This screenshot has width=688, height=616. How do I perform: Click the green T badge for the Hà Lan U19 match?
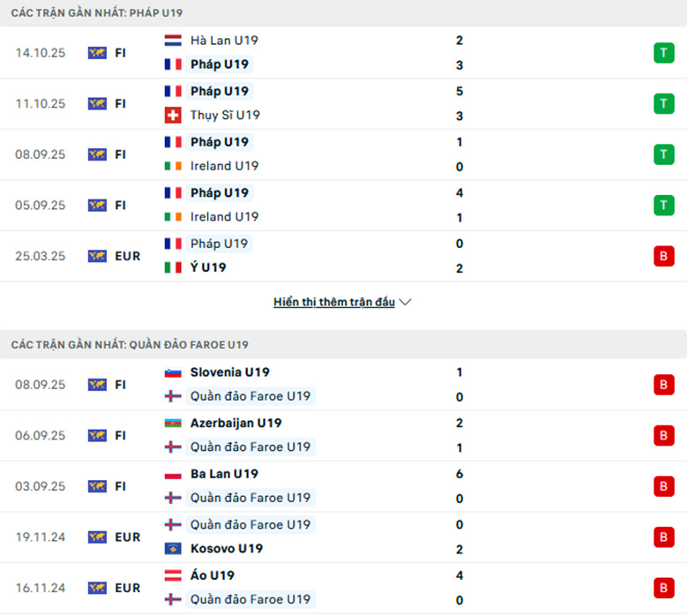point(663,53)
